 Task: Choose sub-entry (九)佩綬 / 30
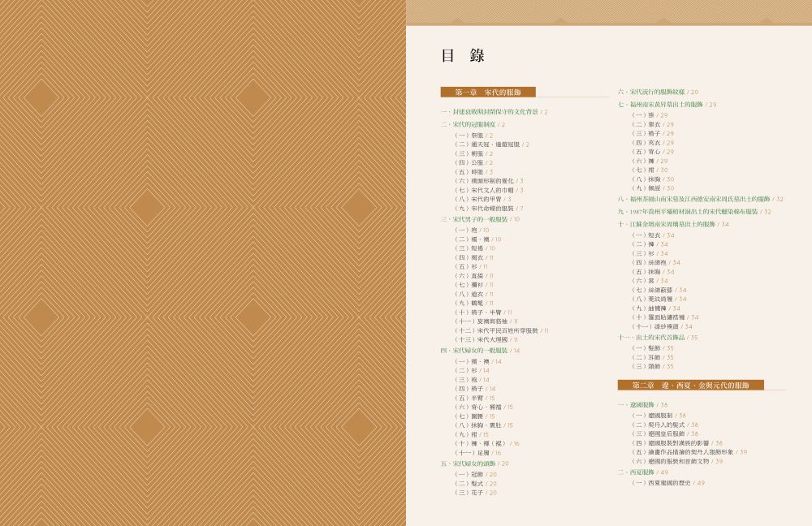653,188
